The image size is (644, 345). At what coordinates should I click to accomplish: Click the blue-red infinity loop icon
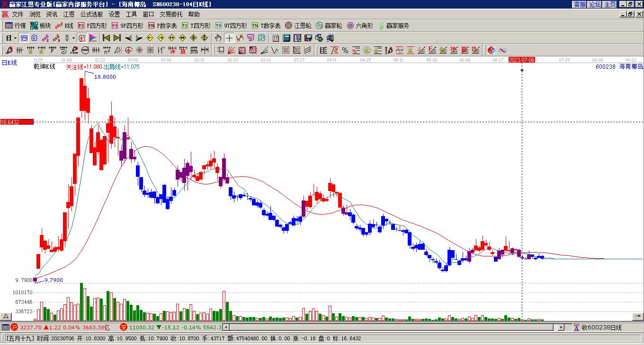(502, 50)
